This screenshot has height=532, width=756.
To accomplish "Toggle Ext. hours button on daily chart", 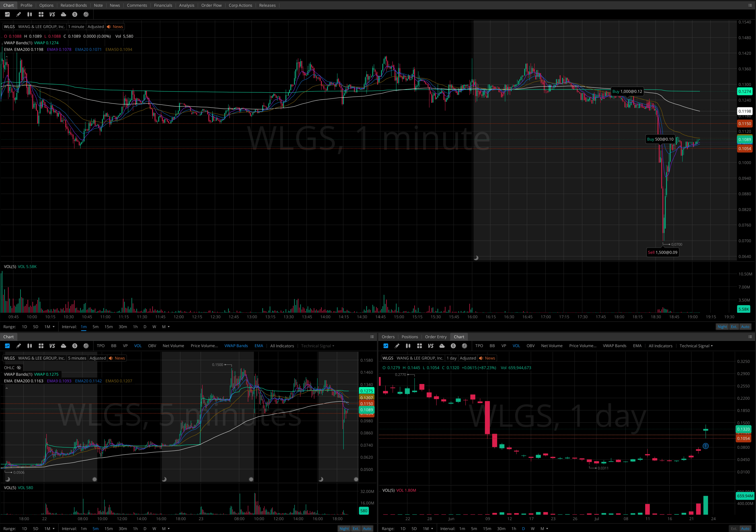I will (x=734, y=528).
